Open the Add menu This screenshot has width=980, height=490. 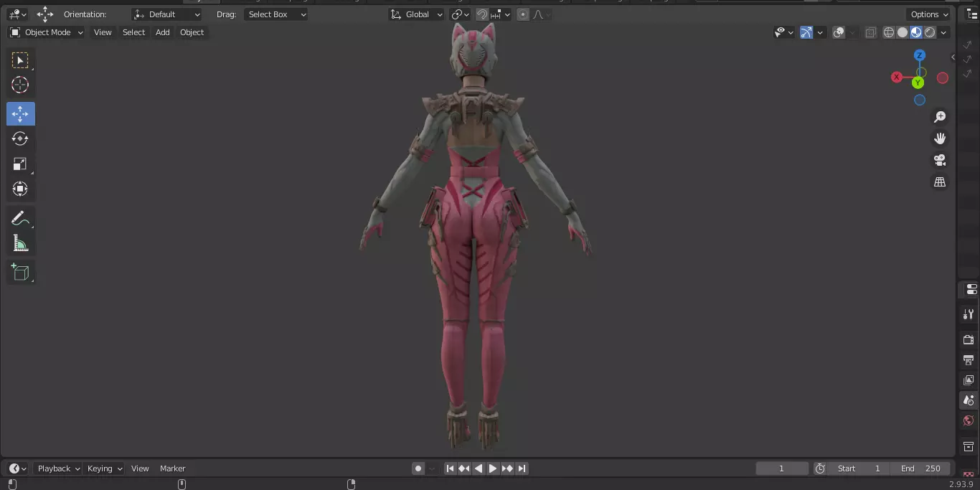click(x=163, y=32)
